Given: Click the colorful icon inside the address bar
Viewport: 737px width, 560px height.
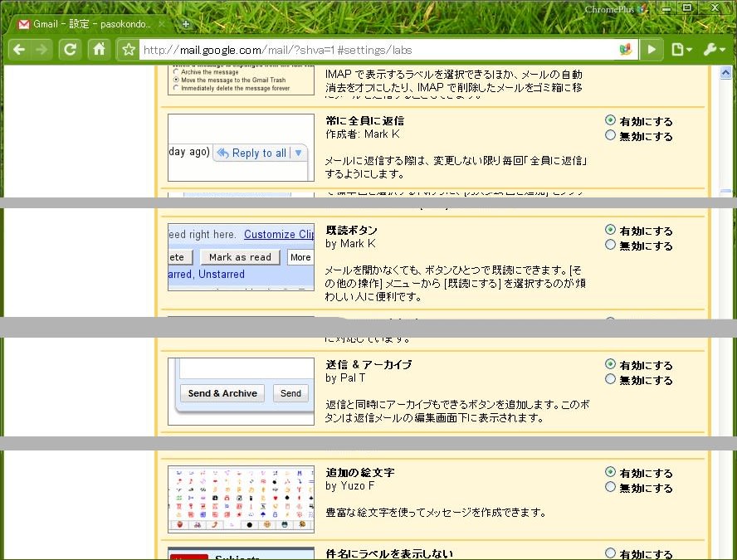Looking at the screenshot, I should click(626, 50).
